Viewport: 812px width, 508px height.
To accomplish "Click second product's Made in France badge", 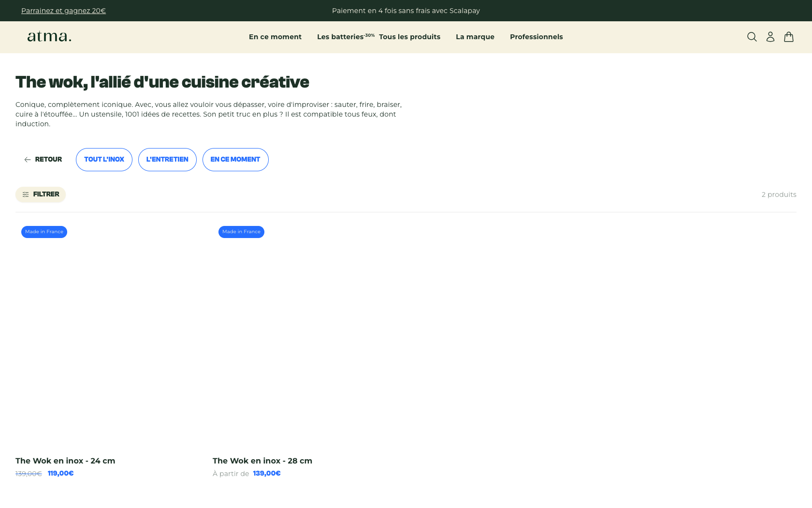I will click(x=241, y=232).
